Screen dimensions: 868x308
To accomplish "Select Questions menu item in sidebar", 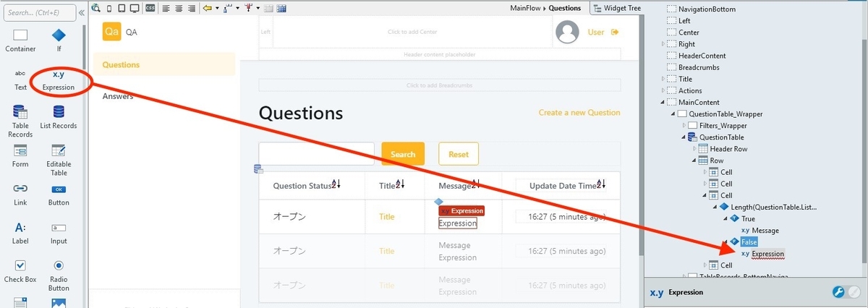I will [164, 64].
